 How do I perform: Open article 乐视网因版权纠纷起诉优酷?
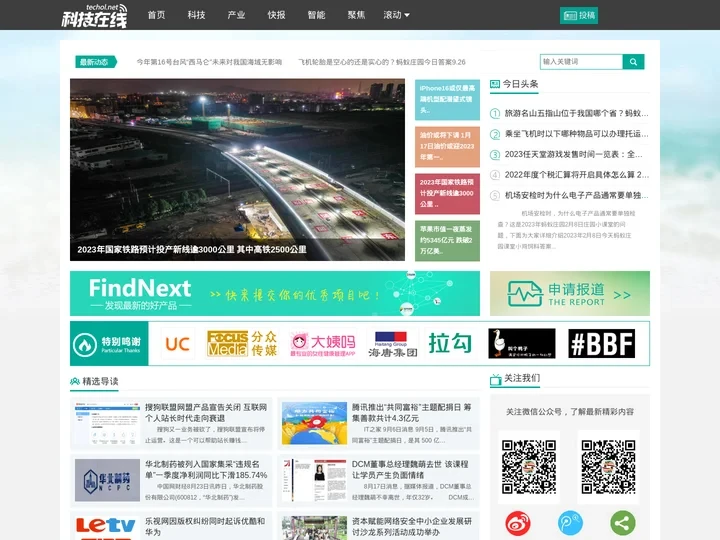[205, 526]
